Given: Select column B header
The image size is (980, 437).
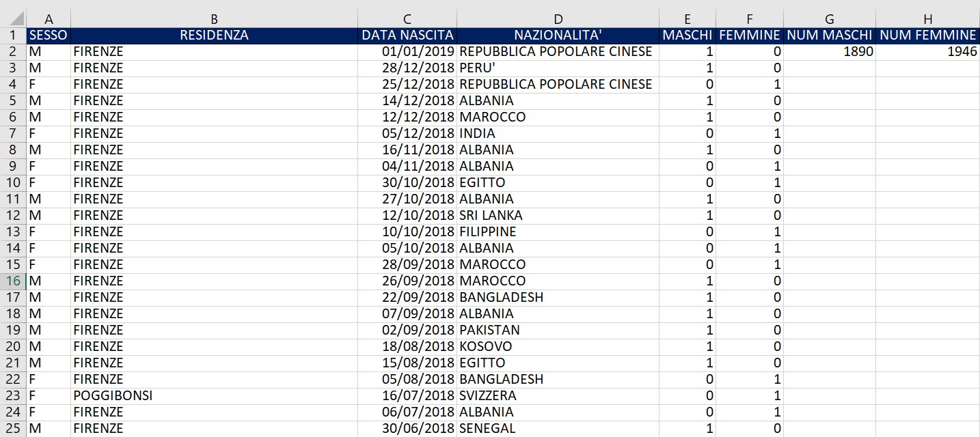Looking at the screenshot, I should pyautogui.click(x=214, y=20).
